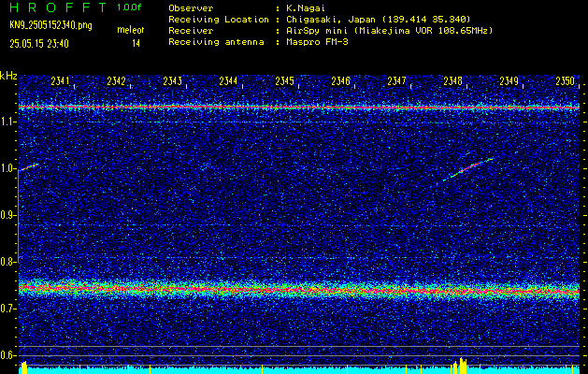Click the 2350 time marker
Image resolution: width=588 pixels, height=374 pixels.
[x=566, y=81]
